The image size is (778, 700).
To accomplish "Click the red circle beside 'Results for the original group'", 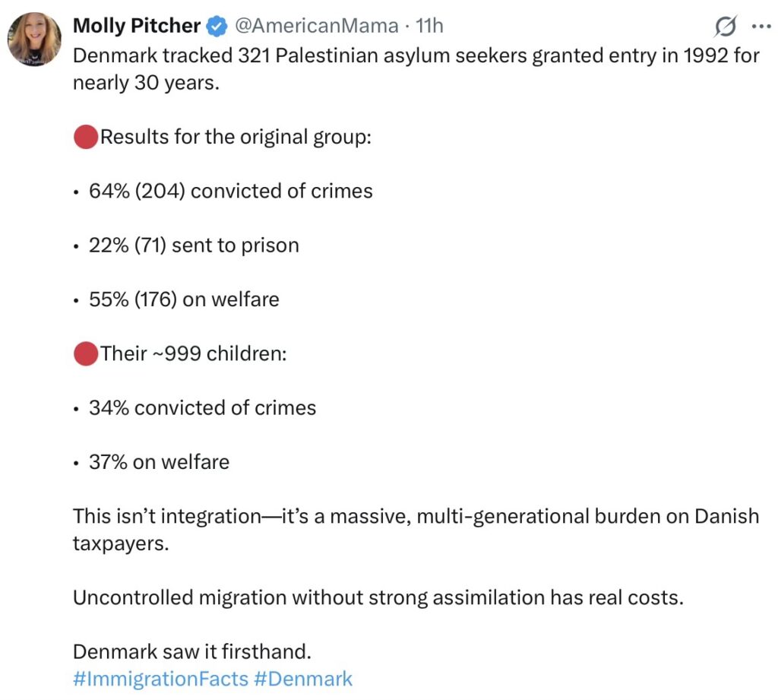I will (86, 138).
